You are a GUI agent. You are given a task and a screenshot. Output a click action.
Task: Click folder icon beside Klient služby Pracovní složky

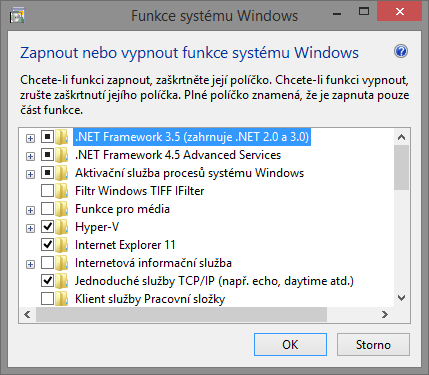pyautogui.click(x=62, y=299)
